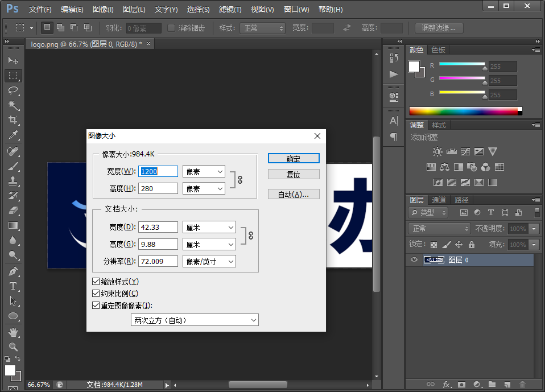This screenshot has height=392, width=545.
Task: Select the Horizontal Type tool
Action: [x=13, y=286]
